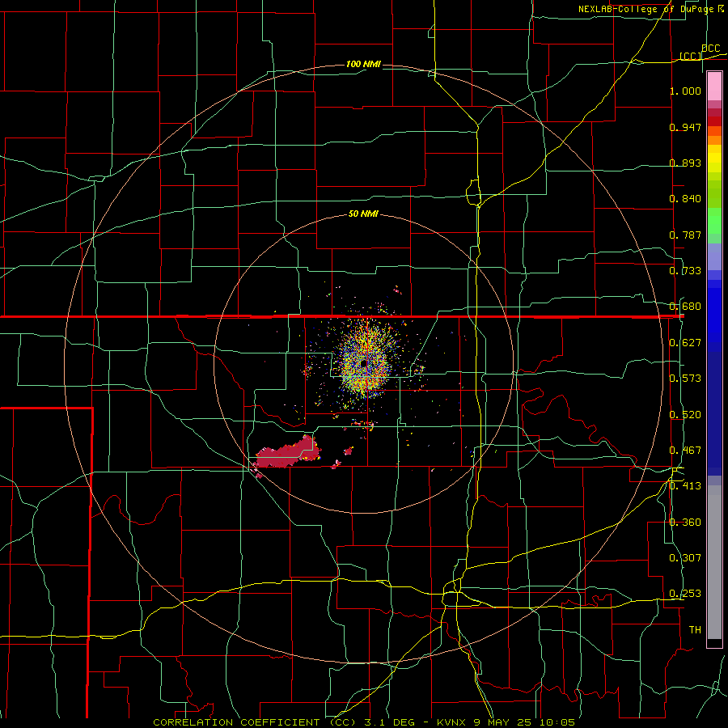Click the 1.000 scale value
Screen dimensions: 728x728
click(685, 91)
